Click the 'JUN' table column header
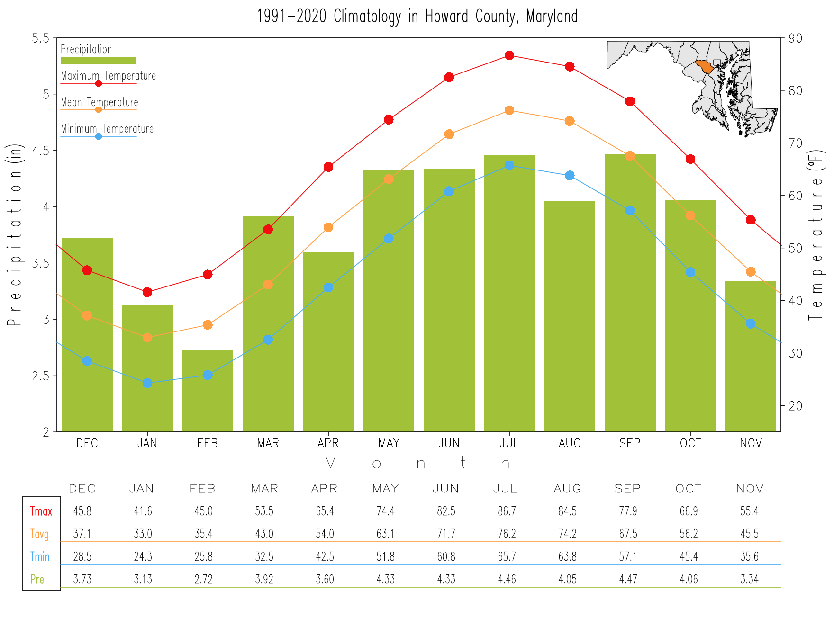 point(445,489)
